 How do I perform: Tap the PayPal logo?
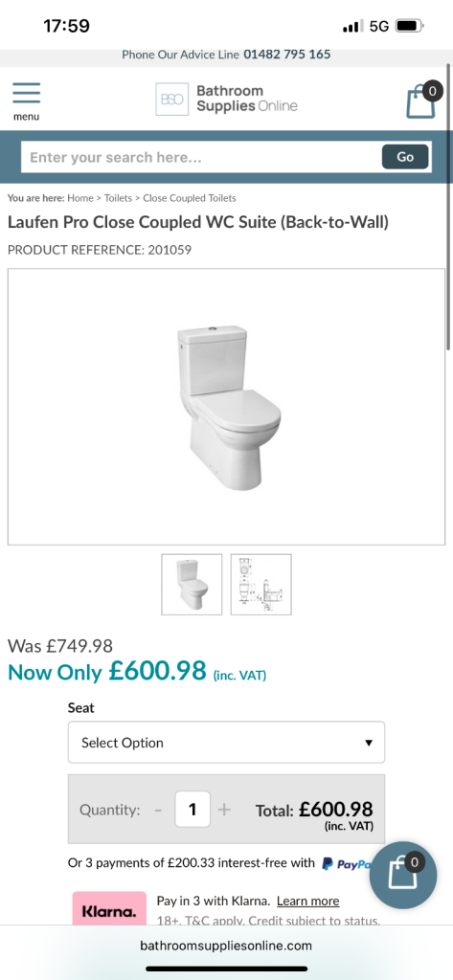(x=346, y=864)
